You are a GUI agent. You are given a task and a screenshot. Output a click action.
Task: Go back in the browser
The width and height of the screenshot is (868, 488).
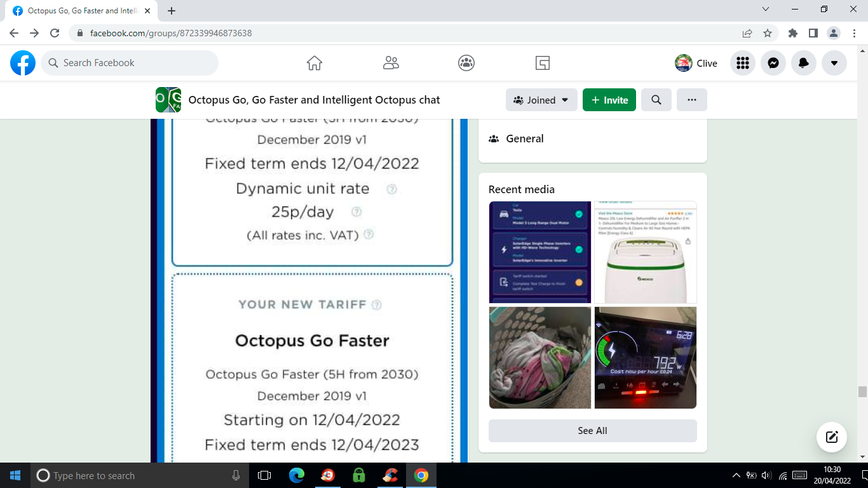(14, 33)
